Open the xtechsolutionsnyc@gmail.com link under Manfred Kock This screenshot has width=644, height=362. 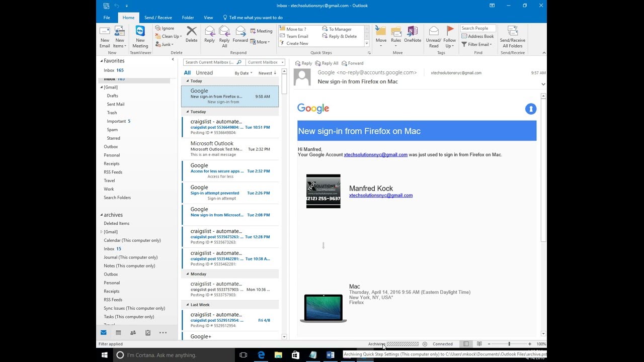pos(381,196)
